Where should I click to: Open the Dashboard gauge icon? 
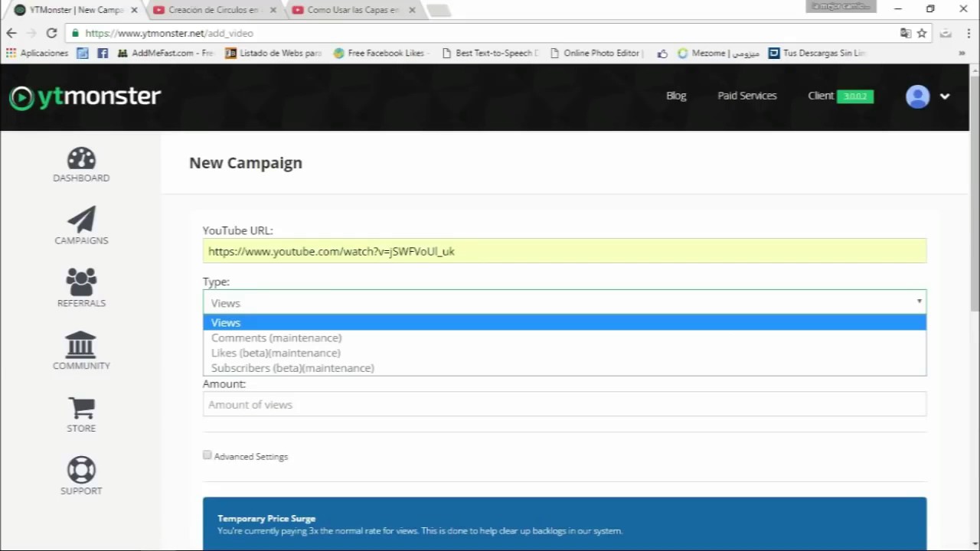tap(81, 158)
